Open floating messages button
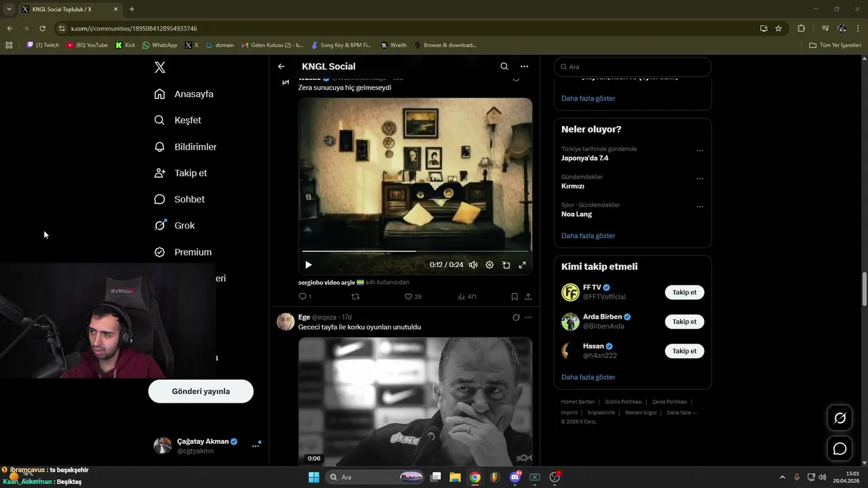The width and height of the screenshot is (868, 488). point(840,449)
